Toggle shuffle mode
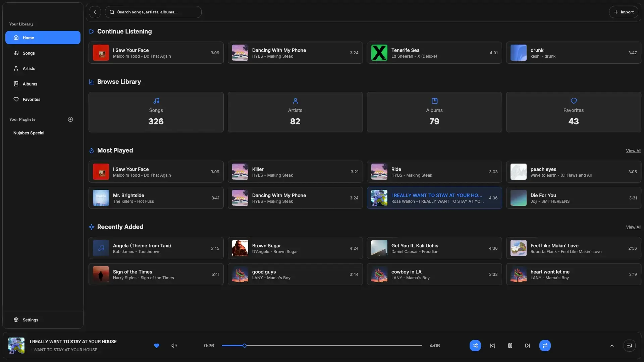 (x=475, y=346)
